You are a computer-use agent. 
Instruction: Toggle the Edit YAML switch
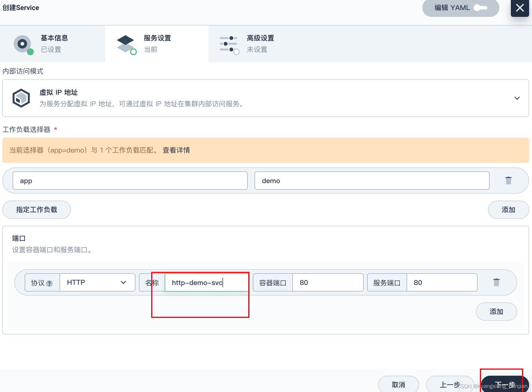[480, 8]
